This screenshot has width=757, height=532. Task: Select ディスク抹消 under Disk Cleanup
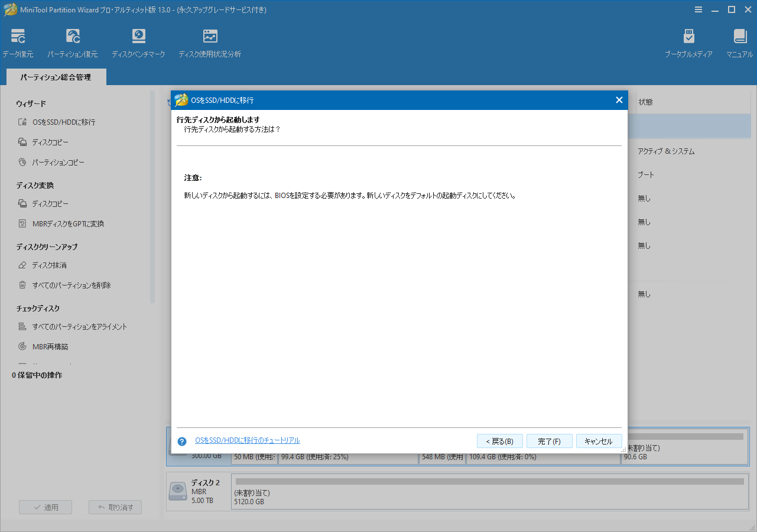point(50,265)
